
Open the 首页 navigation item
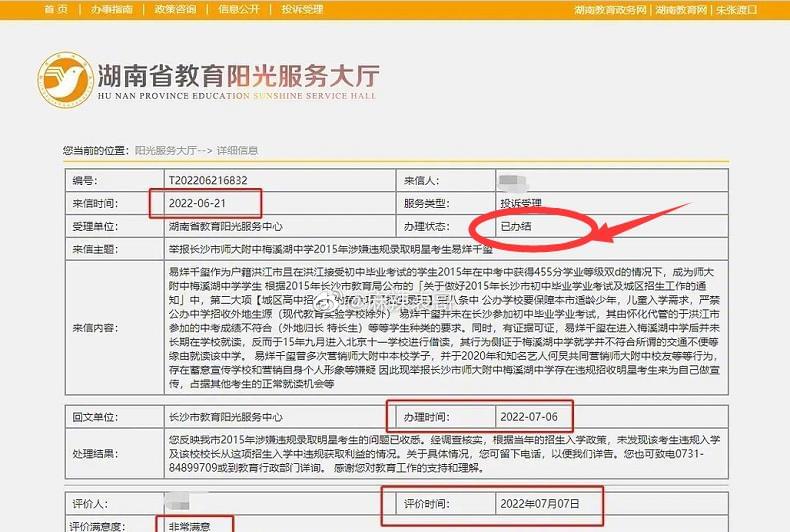click(x=56, y=9)
